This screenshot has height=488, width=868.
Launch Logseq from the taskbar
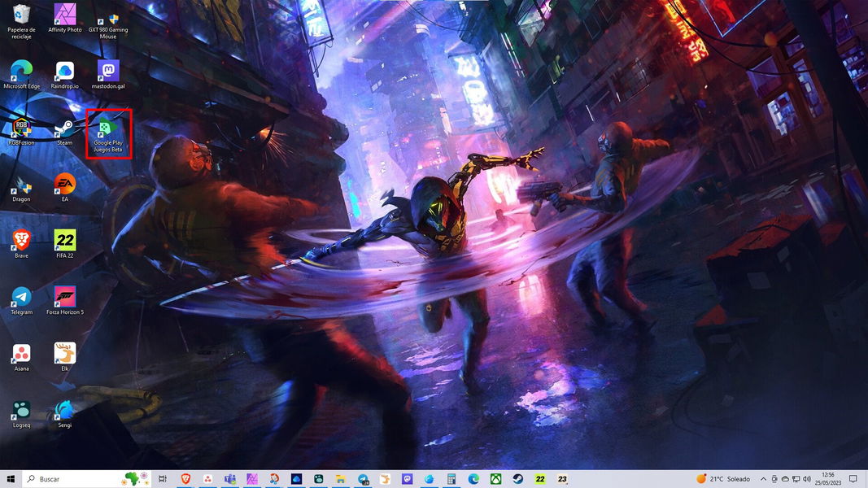(318, 479)
